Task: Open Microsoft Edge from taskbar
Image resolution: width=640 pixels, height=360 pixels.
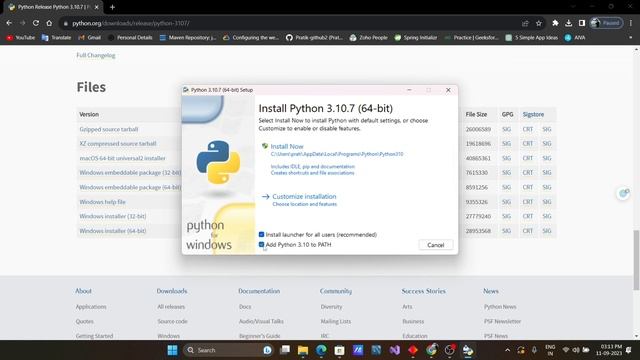Action: 321,350
